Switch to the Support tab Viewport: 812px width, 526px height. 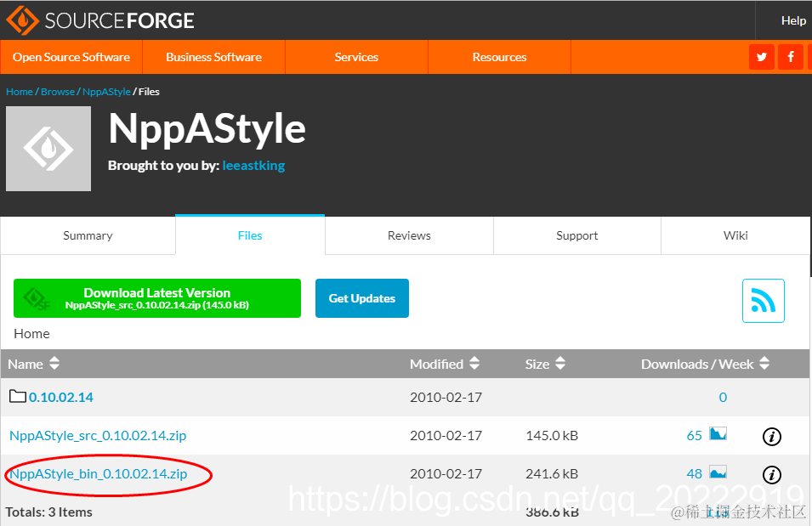(576, 235)
